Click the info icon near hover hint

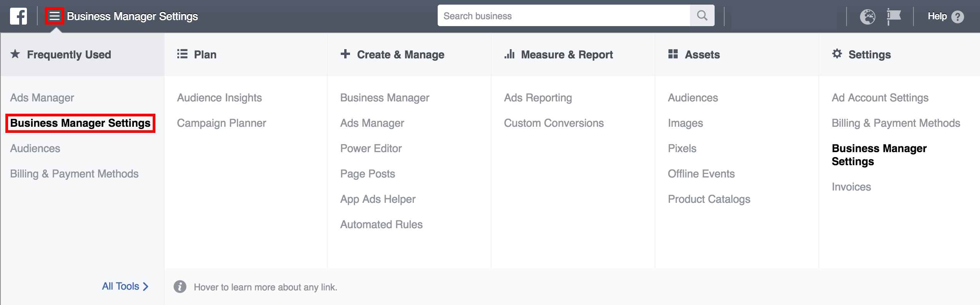pyautogui.click(x=180, y=287)
